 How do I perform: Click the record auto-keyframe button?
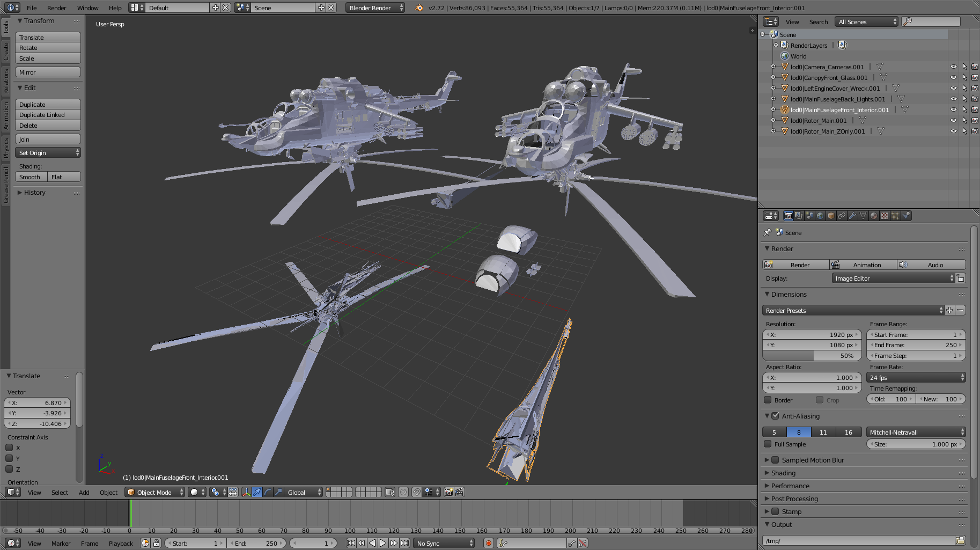point(489,543)
